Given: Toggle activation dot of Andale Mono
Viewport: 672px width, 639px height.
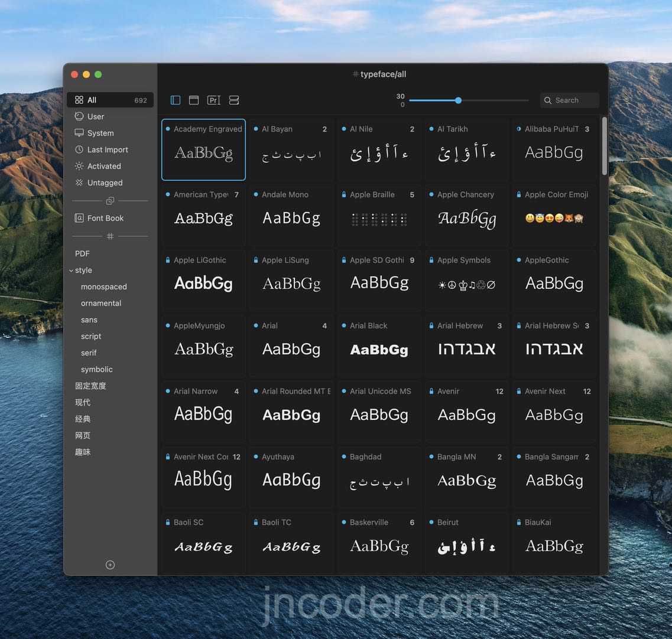Looking at the screenshot, I should click(256, 194).
